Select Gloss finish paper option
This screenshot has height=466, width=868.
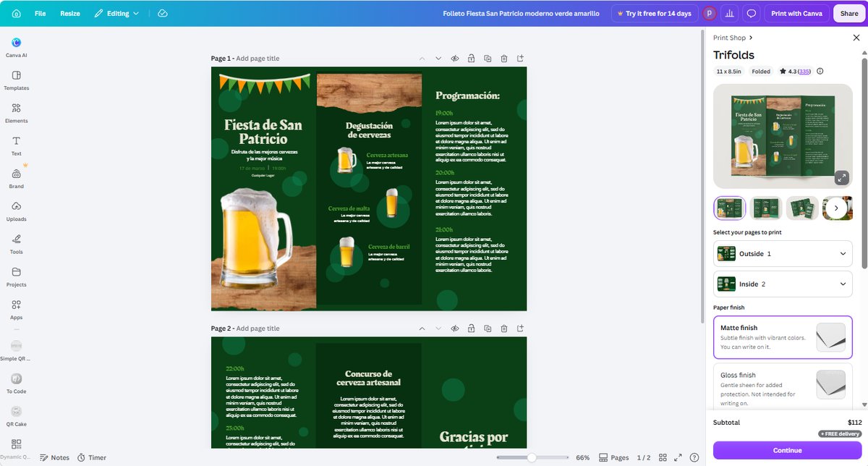(x=783, y=385)
